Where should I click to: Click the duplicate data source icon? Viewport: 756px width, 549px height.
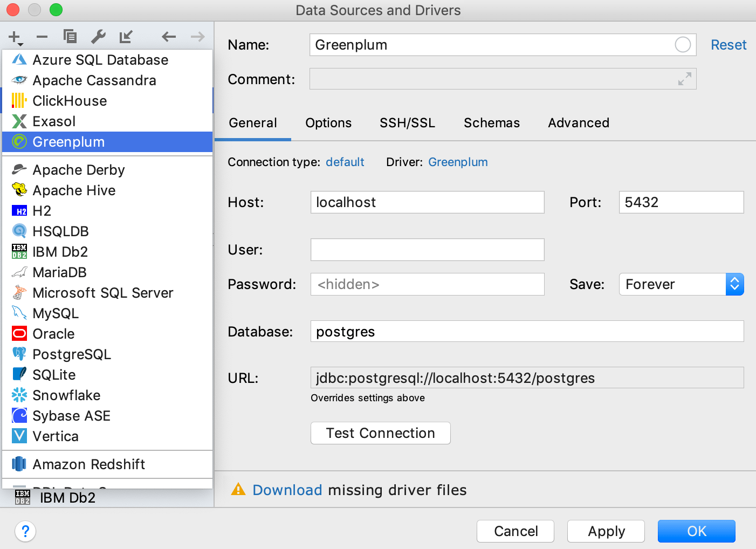click(70, 37)
